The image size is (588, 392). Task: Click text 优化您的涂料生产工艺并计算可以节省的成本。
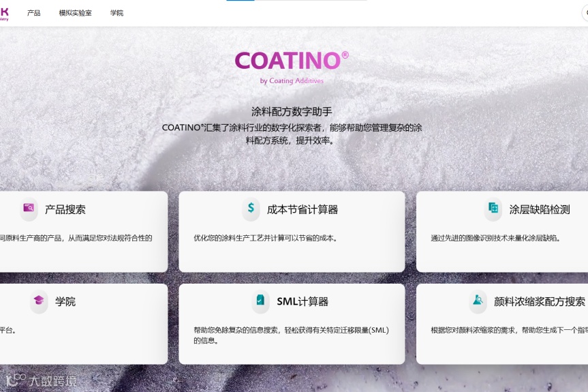click(266, 238)
